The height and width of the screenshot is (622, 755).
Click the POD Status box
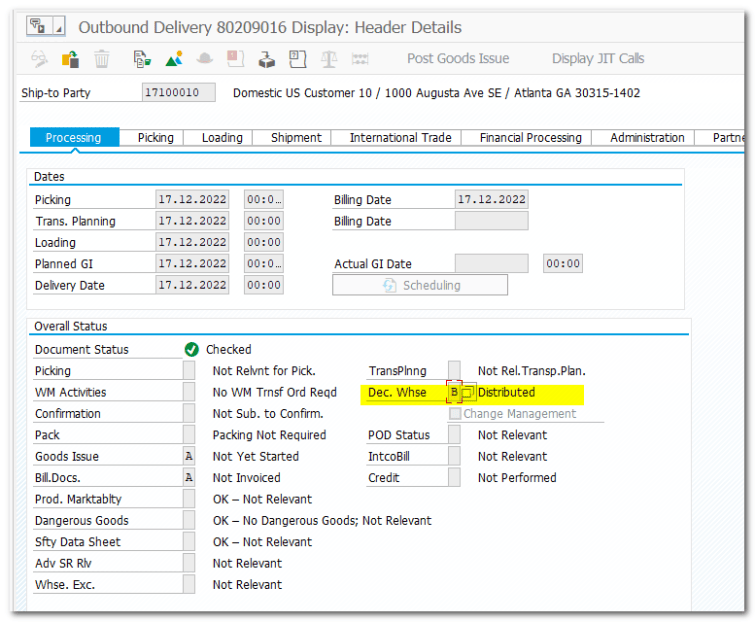tap(454, 435)
